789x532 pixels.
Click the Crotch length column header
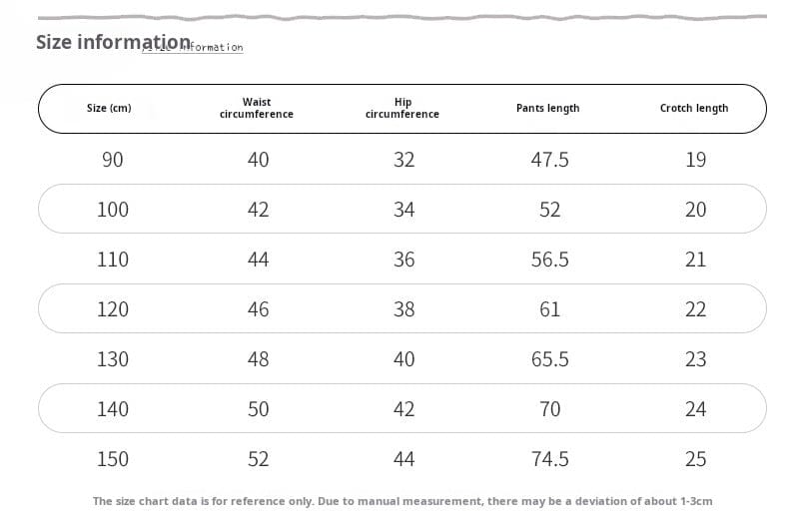(694, 108)
